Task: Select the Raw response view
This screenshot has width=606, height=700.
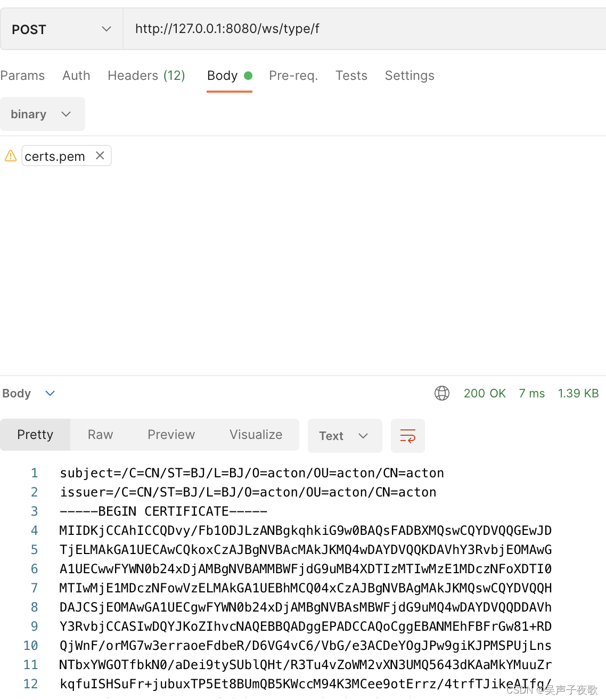Action: tap(100, 435)
